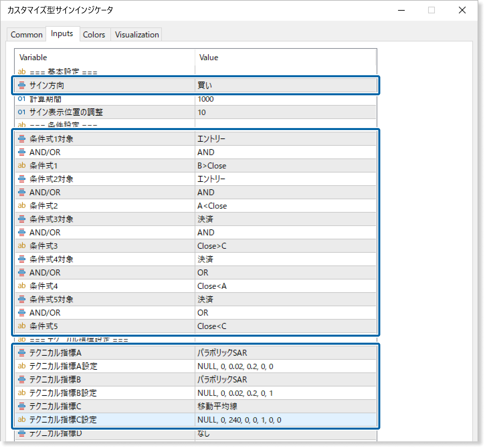Click the 01 integer icon beside 計算期間
The height and width of the screenshot is (448, 485).
(21, 99)
